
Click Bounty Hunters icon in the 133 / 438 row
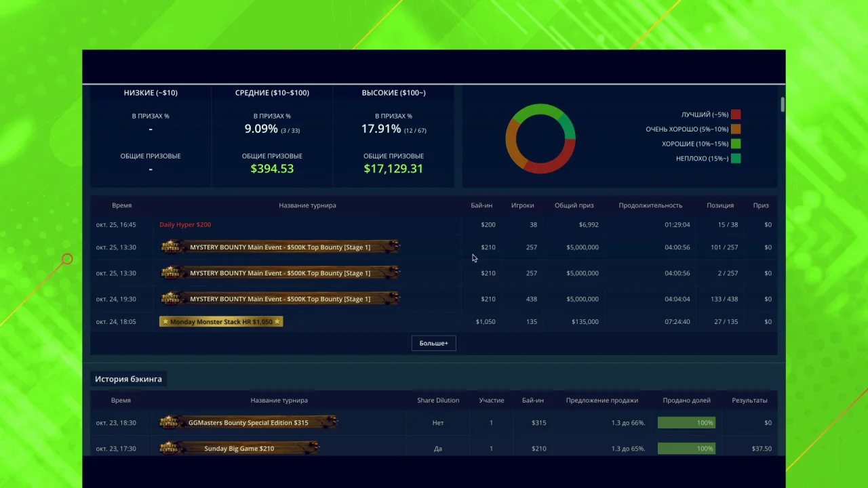[x=171, y=298]
